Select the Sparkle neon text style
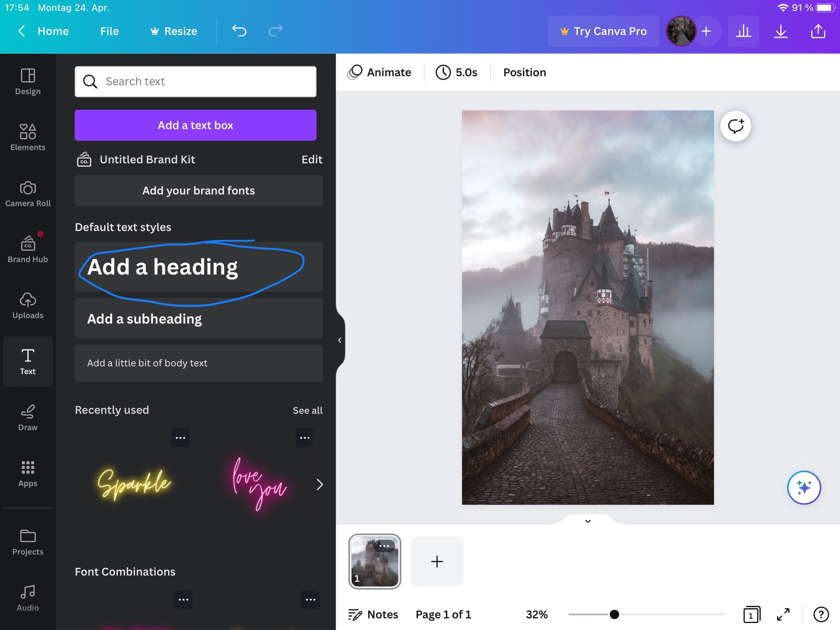Image resolution: width=840 pixels, height=630 pixels. 134,484
